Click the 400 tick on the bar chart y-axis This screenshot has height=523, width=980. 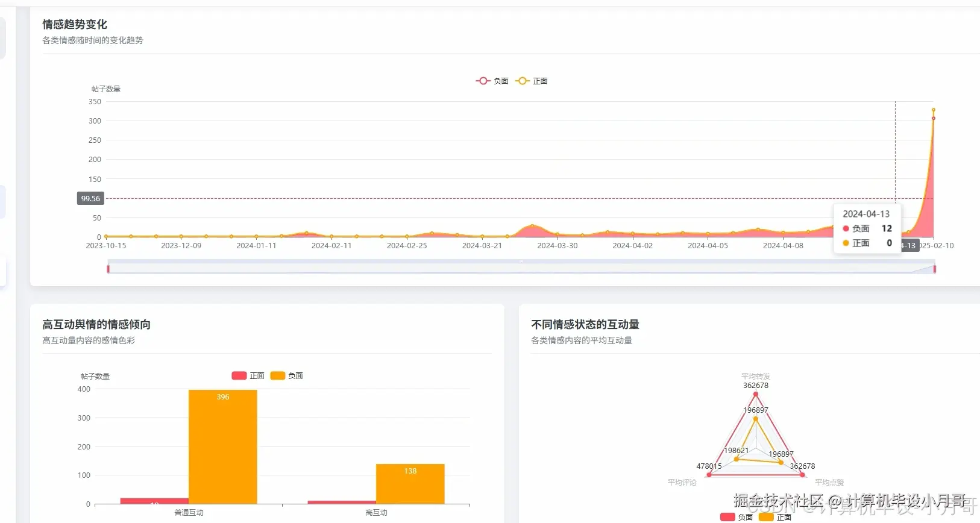click(x=84, y=389)
